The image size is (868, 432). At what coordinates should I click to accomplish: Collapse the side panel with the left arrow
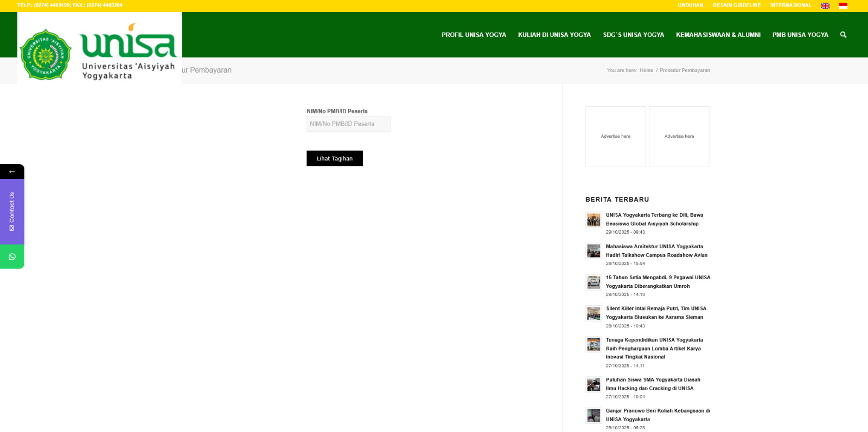point(12,171)
